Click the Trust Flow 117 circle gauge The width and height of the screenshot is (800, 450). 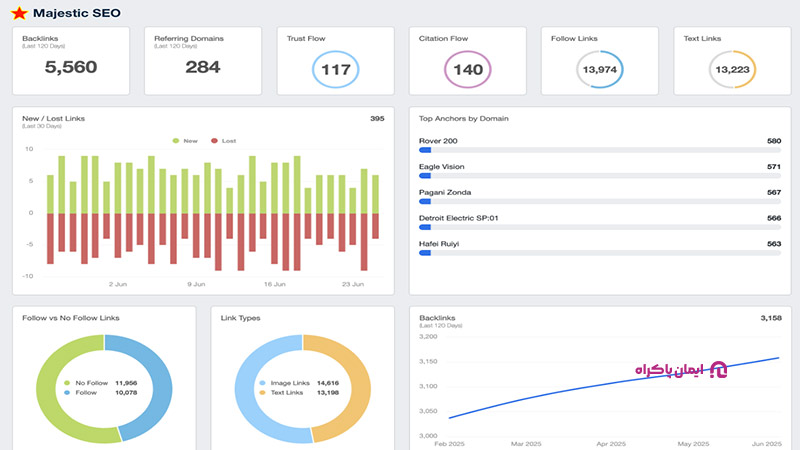[x=336, y=69]
